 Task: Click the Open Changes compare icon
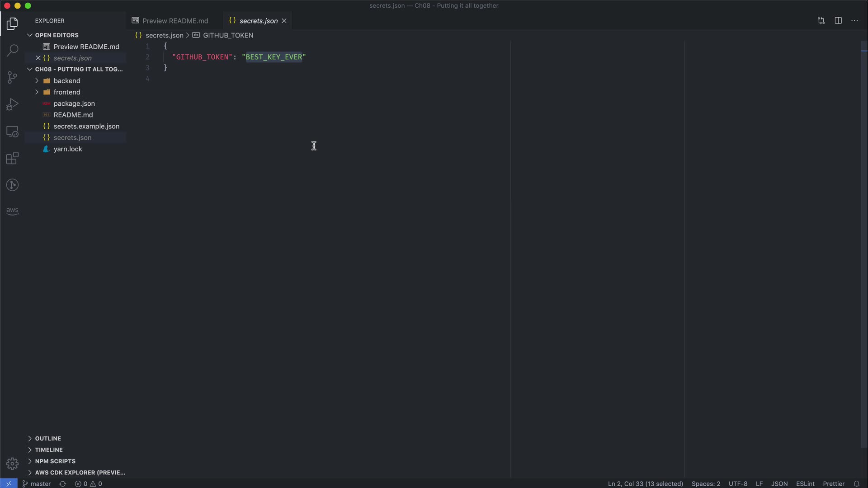click(x=821, y=21)
